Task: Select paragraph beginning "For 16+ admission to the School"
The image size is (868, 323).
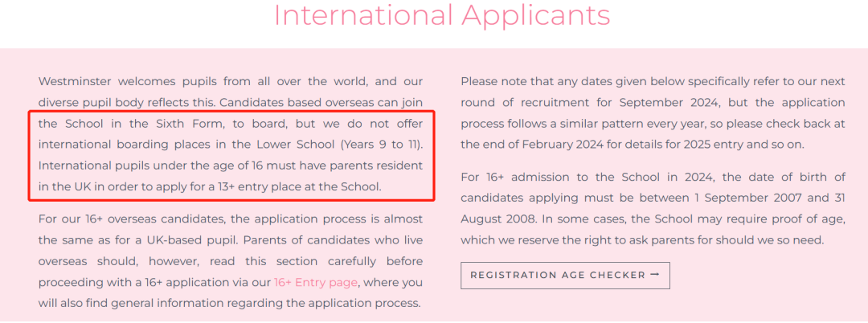Action: point(653,209)
